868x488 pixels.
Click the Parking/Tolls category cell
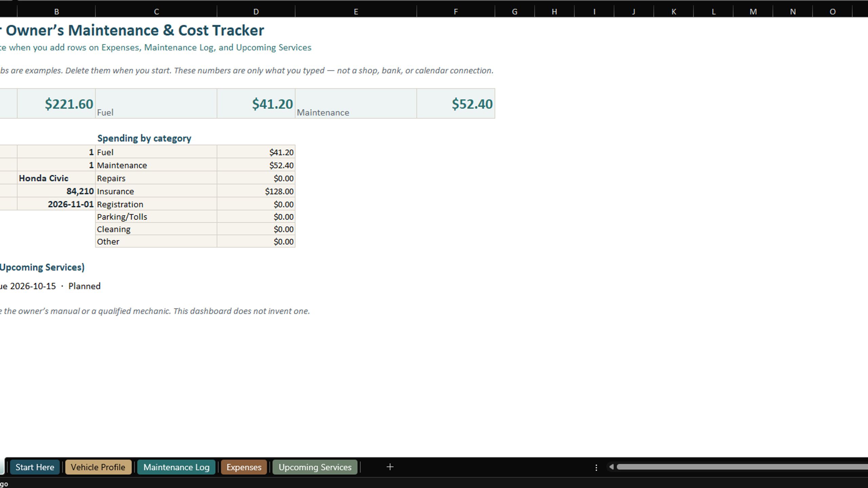(156, 217)
